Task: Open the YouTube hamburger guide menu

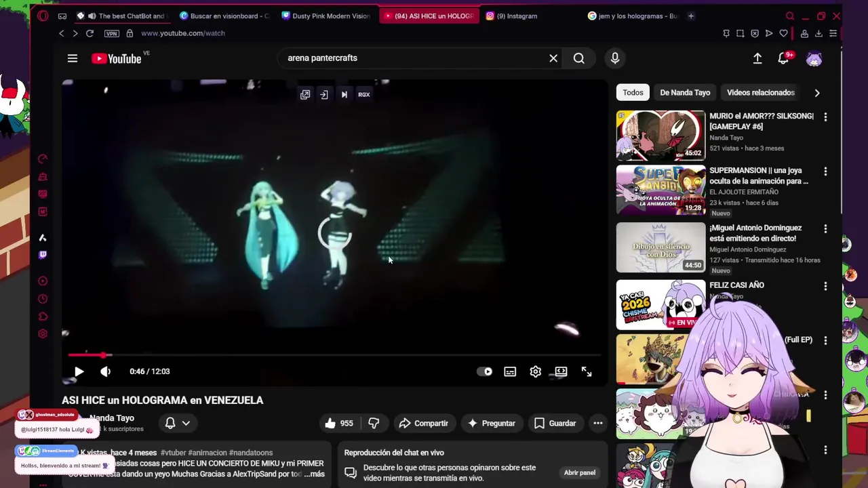Action: pos(73,58)
